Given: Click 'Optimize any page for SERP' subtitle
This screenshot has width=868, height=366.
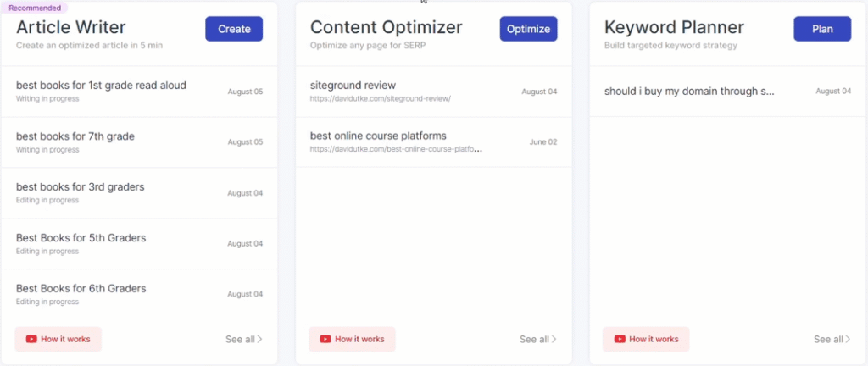Looking at the screenshot, I should point(368,46).
